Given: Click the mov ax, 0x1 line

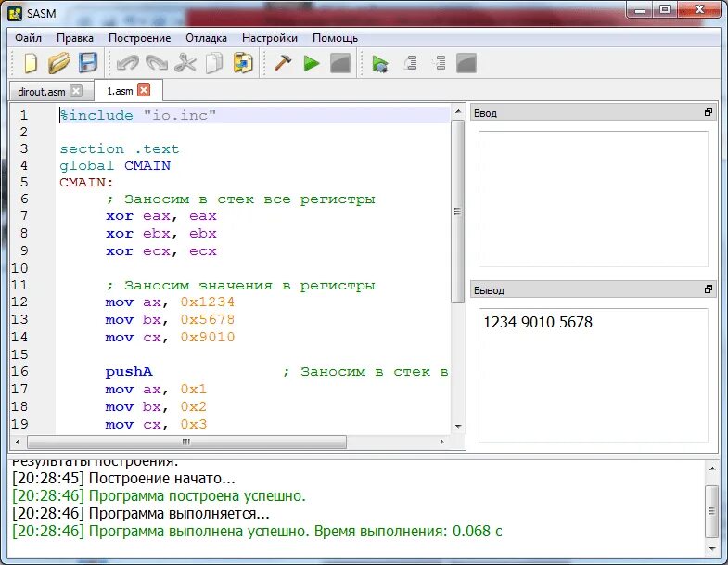Looking at the screenshot, I should click(156, 390).
